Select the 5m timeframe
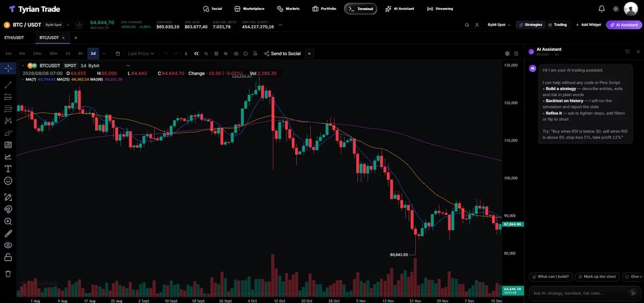644x303 pixels. pyautogui.click(x=22, y=54)
